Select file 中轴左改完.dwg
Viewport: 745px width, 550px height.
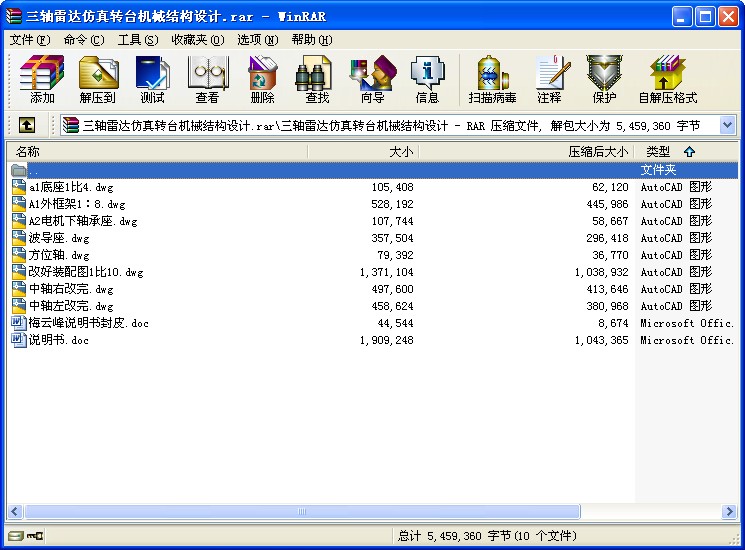coord(71,306)
